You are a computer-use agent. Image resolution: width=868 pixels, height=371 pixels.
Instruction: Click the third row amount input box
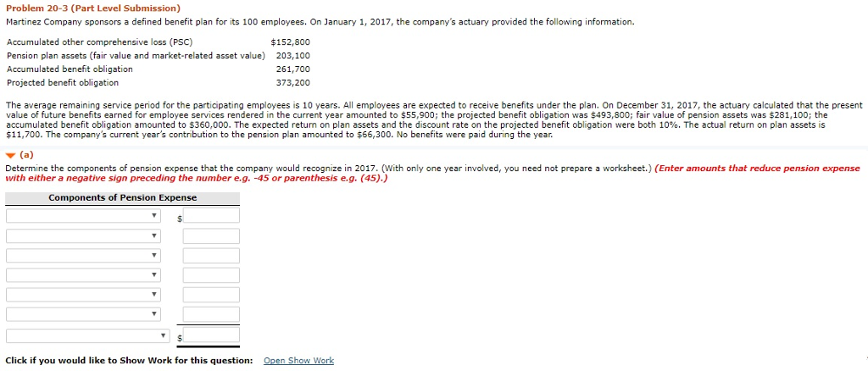(211, 255)
